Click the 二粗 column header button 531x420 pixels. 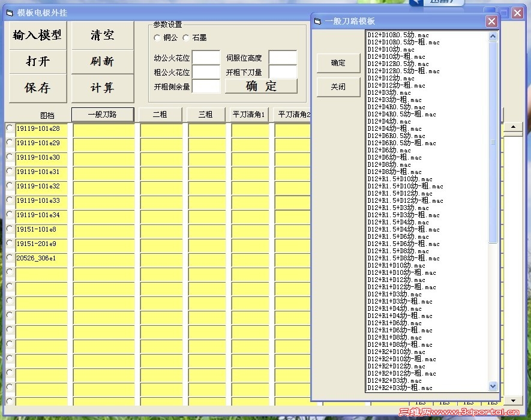(x=160, y=115)
